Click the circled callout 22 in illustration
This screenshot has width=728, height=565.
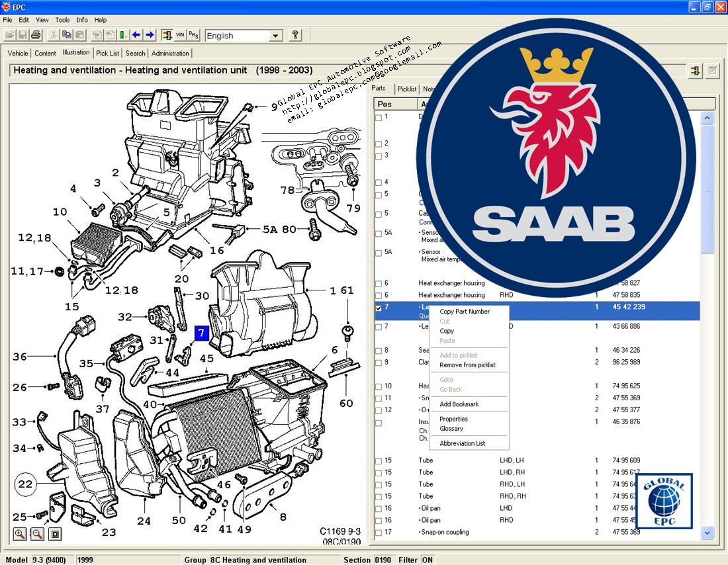25,484
